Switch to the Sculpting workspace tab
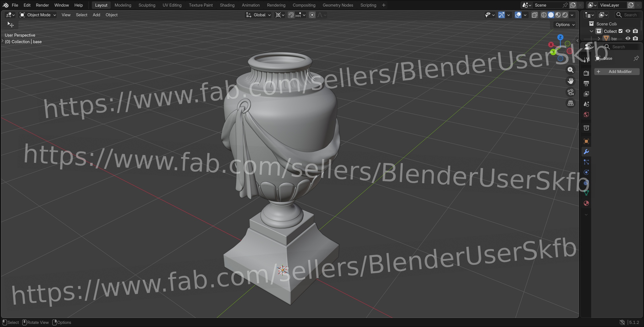Image resolution: width=644 pixels, height=327 pixels. (x=147, y=5)
